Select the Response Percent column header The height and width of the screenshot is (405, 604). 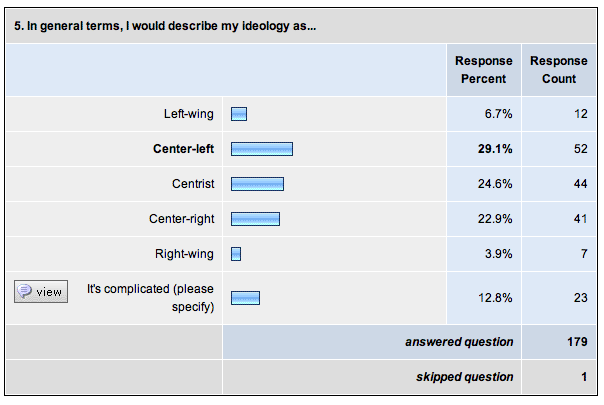click(485, 70)
